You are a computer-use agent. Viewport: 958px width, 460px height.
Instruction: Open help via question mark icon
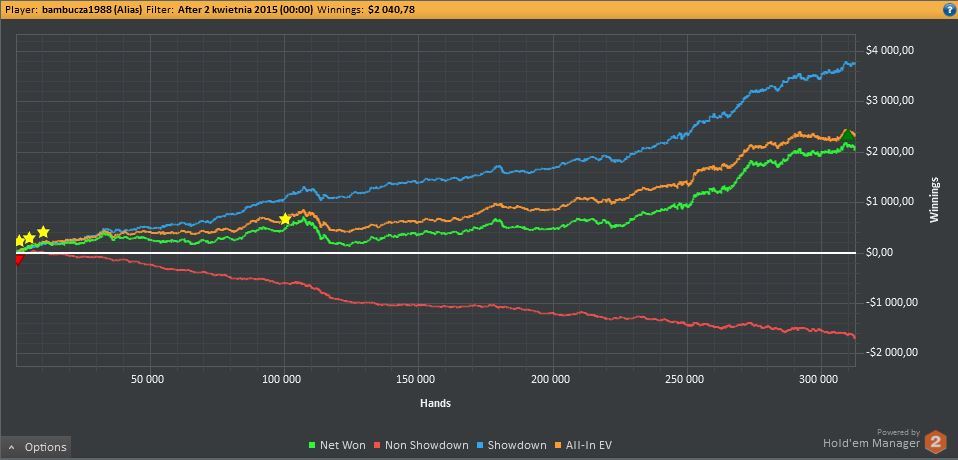pos(951,10)
